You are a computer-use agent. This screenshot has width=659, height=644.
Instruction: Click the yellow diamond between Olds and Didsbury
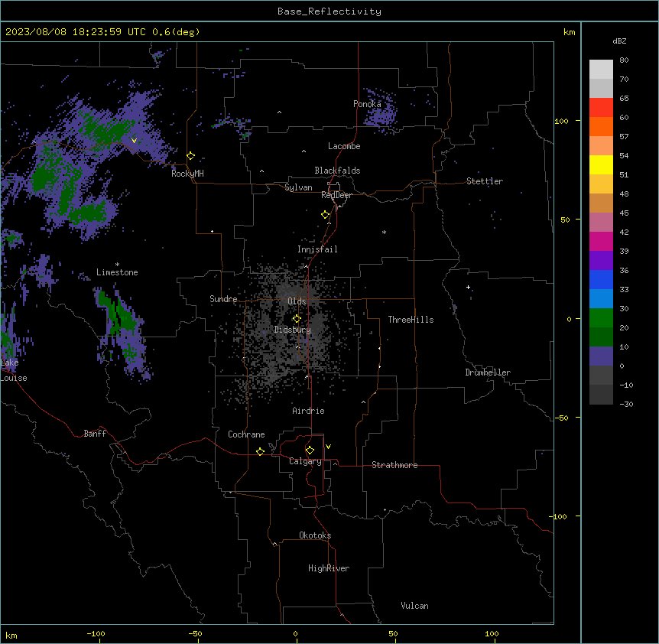click(x=297, y=319)
